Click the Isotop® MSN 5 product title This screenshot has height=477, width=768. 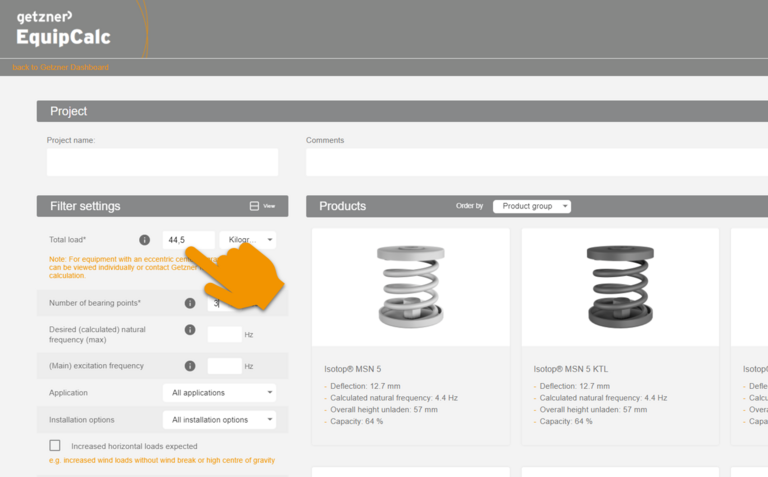point(353,369)
